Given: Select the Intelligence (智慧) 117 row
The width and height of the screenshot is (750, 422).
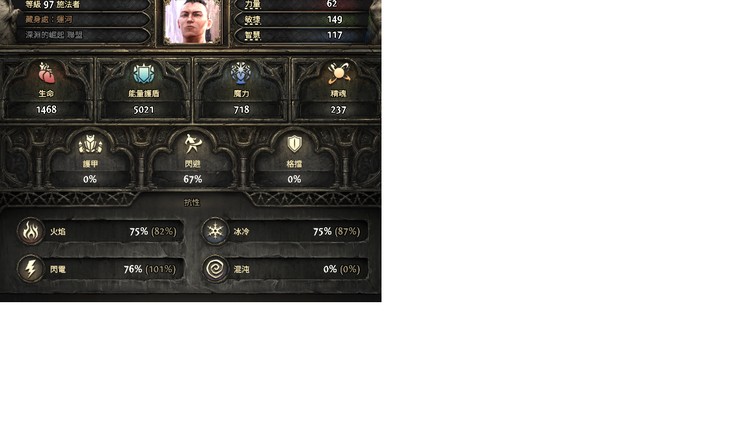Looking at the screenshot, I should [301, 35].
